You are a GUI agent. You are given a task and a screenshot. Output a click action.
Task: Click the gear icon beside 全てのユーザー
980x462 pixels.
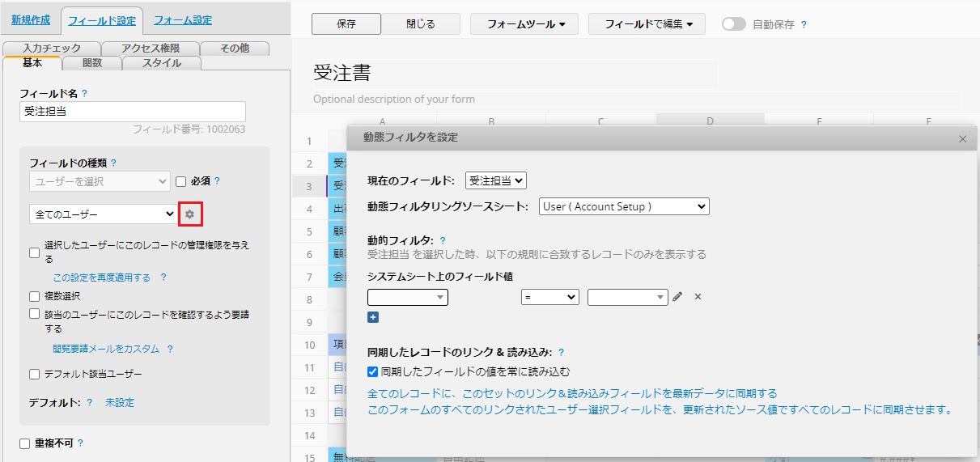189,214
